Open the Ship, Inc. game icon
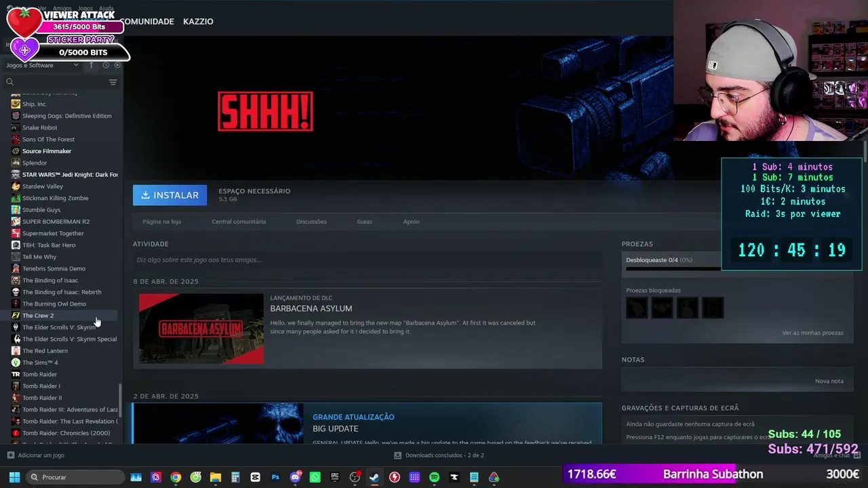This screenshot has width=868, height=488. click(x=16, y=104)
